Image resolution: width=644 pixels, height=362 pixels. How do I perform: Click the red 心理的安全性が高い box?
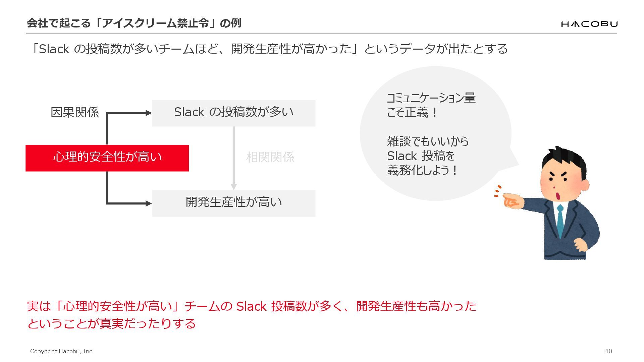pos(107,158)
